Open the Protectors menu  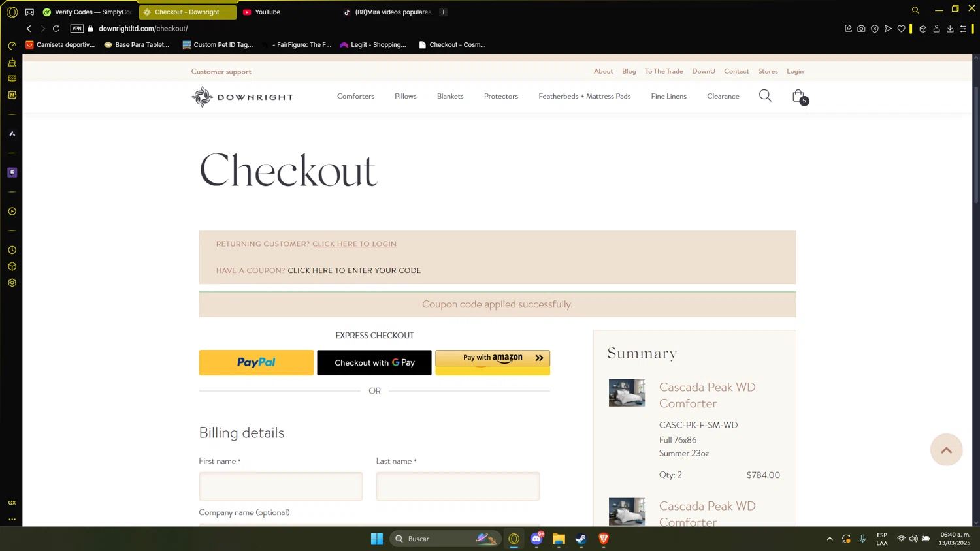pyautogui.click(x=501, y=96)
